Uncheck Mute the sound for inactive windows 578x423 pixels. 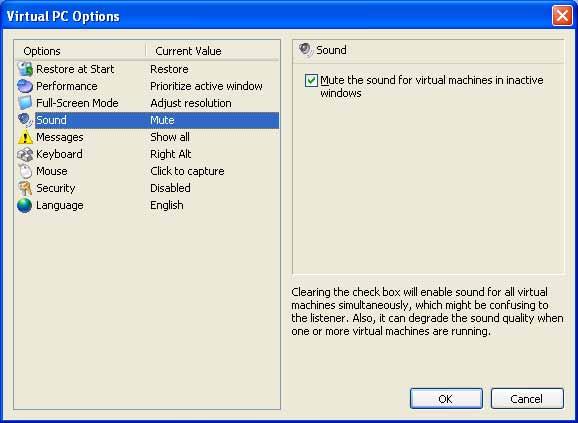(x=311, y=80)
